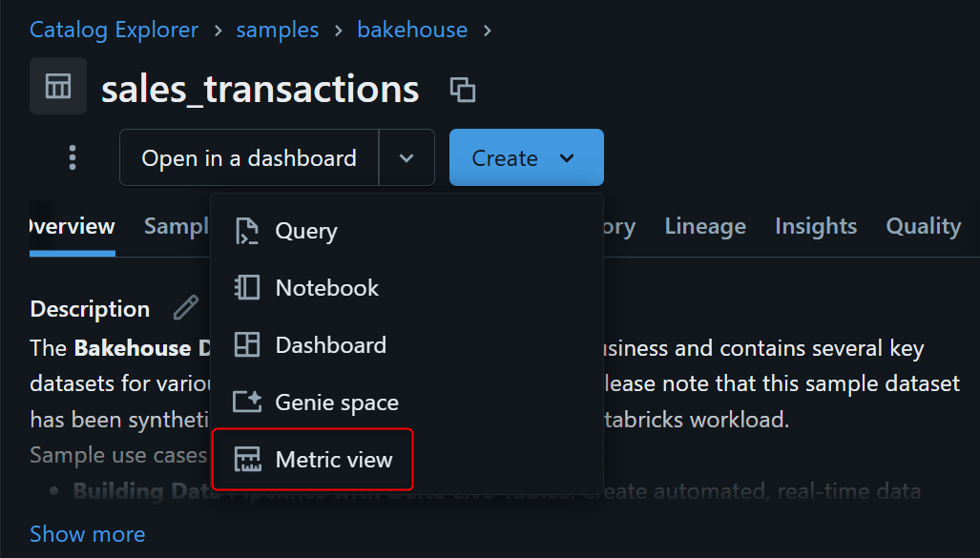The height and width of the screenshot is (558, 980).
Task: Expand the arrow beside Open in a dashboard
Action: (407, 157)
